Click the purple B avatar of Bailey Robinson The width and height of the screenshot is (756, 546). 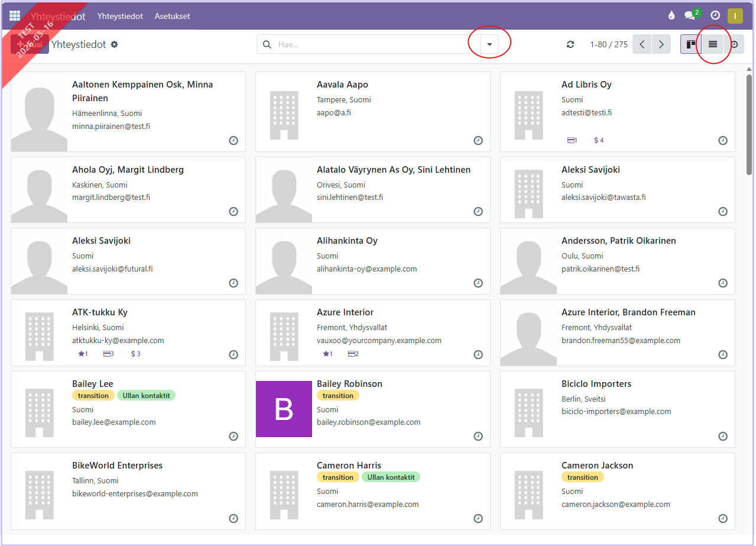pyautogui.click(x=284, y=409)
